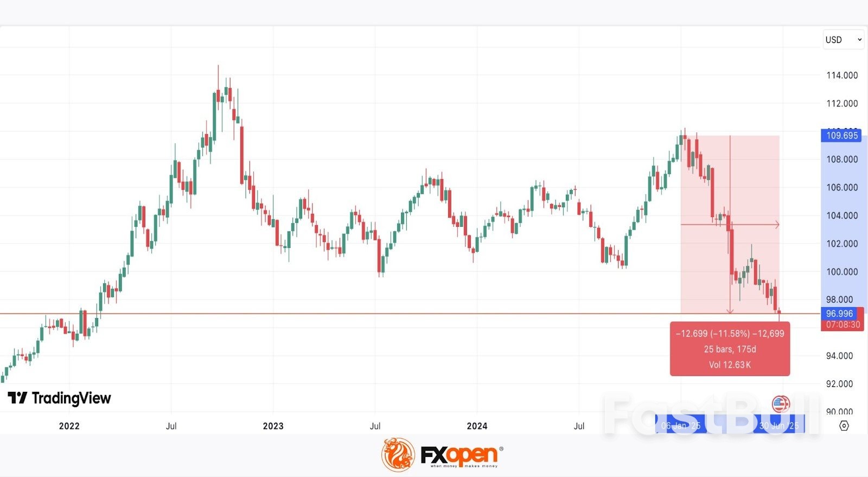Toggle the measurement tool overlay
This screenshot has height=477, width=868.
pos(730,224)
